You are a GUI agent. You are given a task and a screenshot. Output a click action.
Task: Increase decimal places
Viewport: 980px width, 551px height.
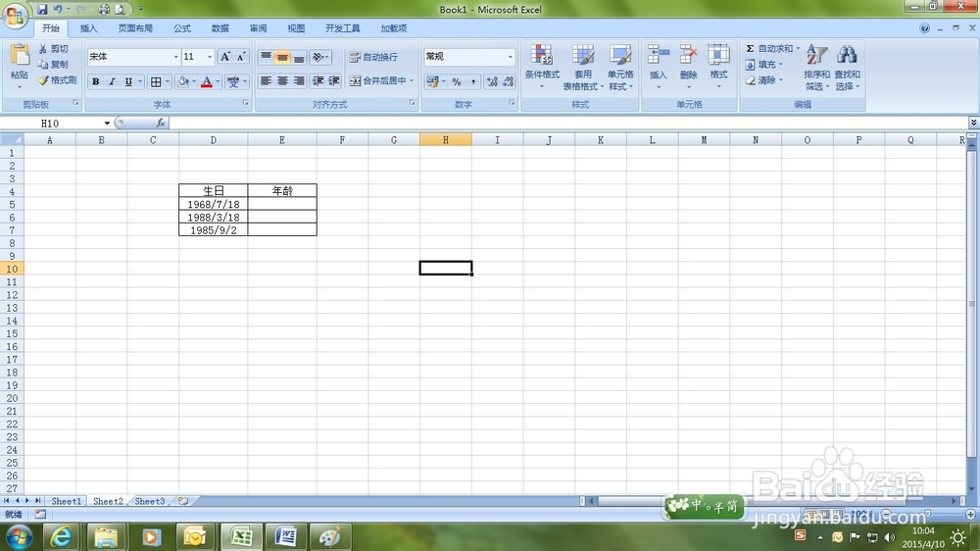[492, 81]
